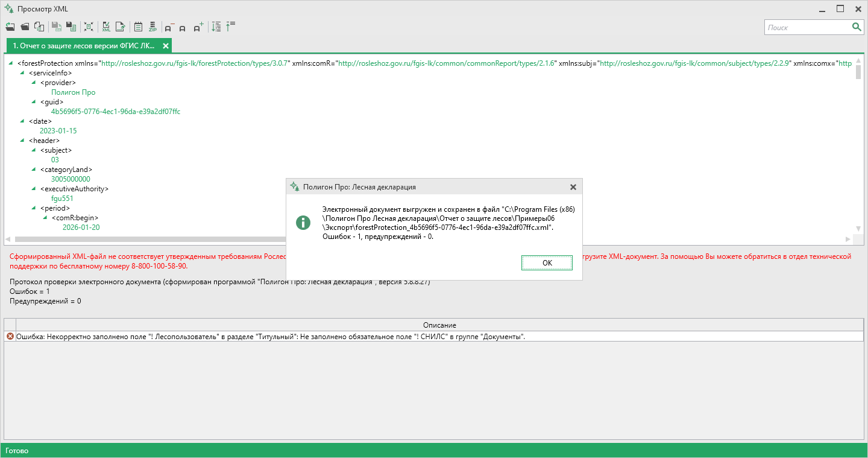This screenshot has height=458, width=868.
Task: Click the ZIP archive toolbar icon
Action: tap(153, 27)
